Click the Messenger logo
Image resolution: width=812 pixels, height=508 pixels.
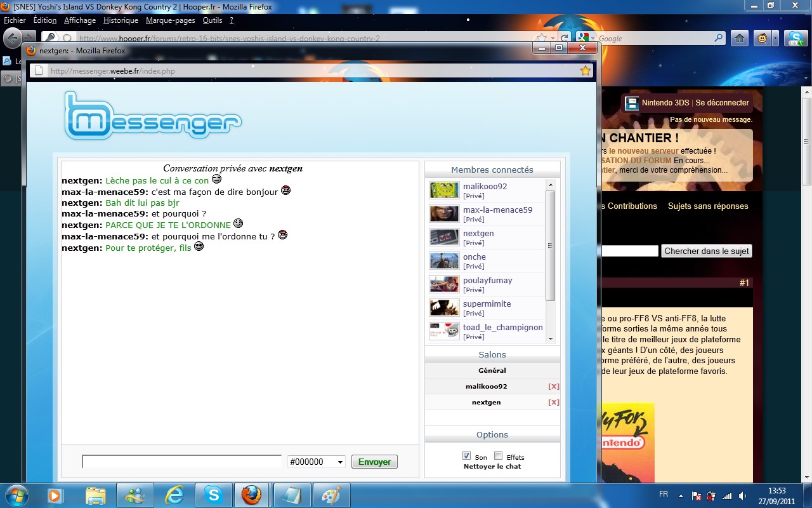pos(153,116)
